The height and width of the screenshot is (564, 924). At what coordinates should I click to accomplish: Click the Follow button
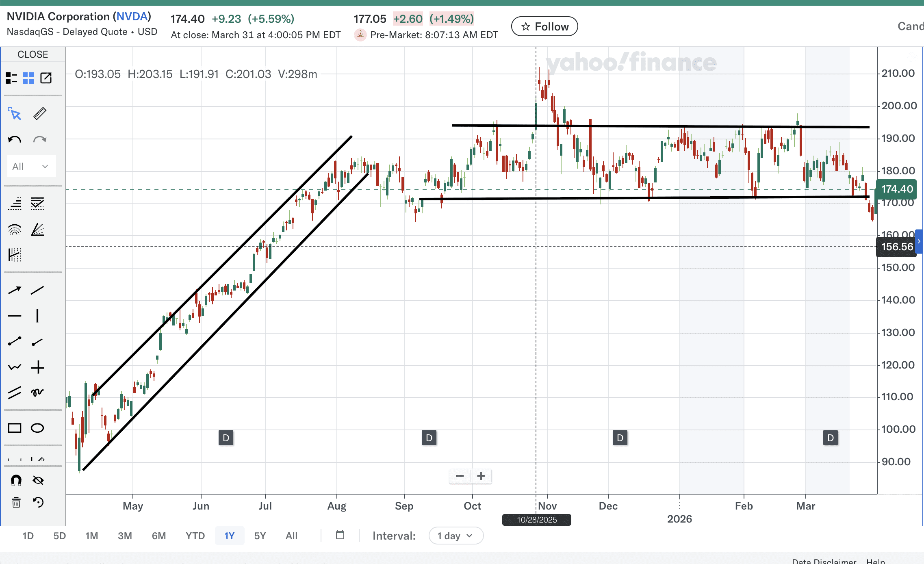(544, 27)
